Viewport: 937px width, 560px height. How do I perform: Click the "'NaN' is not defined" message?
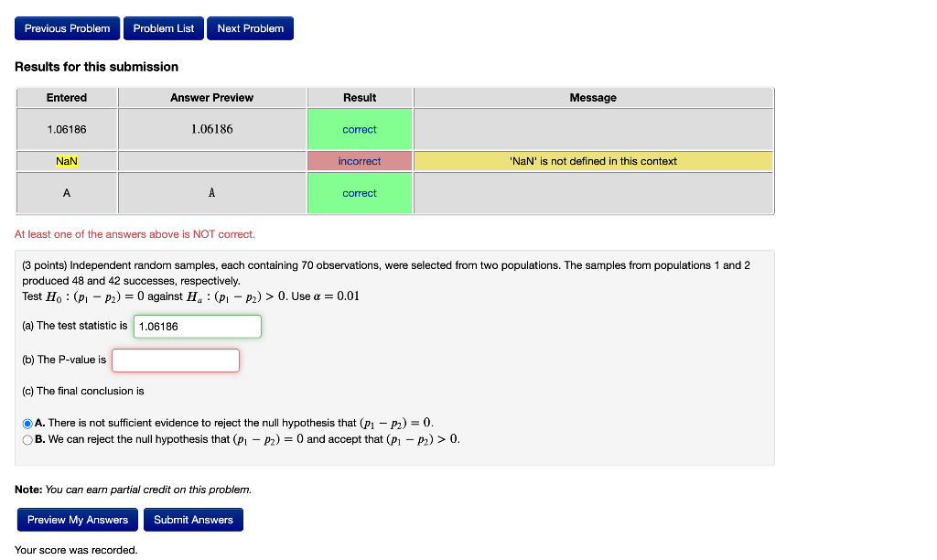pyautogui.click(x=593, y=161)
